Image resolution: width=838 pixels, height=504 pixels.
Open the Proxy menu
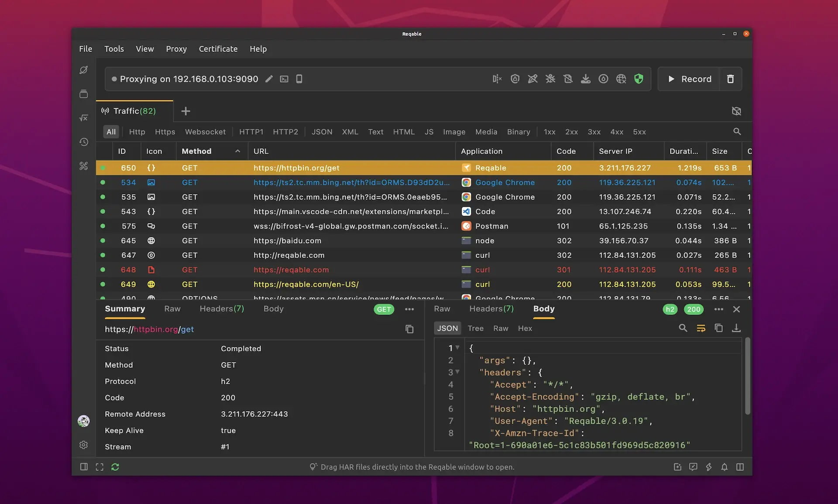176,49
